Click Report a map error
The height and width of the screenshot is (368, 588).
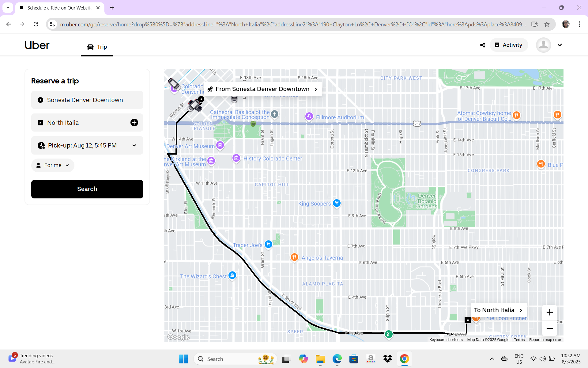[x=545, y=340]
